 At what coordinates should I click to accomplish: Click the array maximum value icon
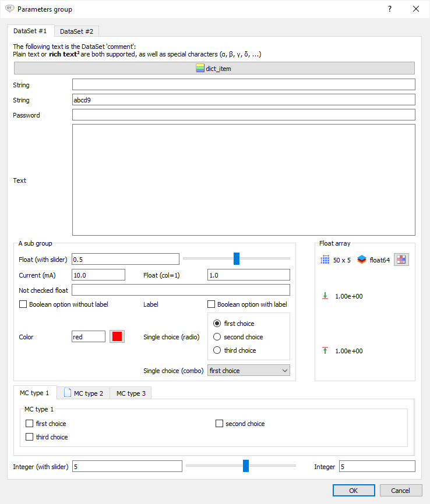tap(325, 351)
